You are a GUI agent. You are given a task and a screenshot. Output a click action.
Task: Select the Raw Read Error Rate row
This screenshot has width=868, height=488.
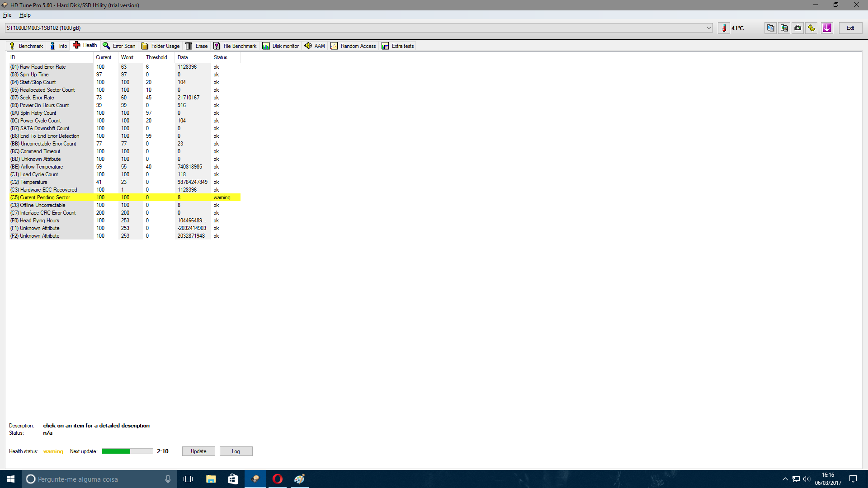coord(124,67)
